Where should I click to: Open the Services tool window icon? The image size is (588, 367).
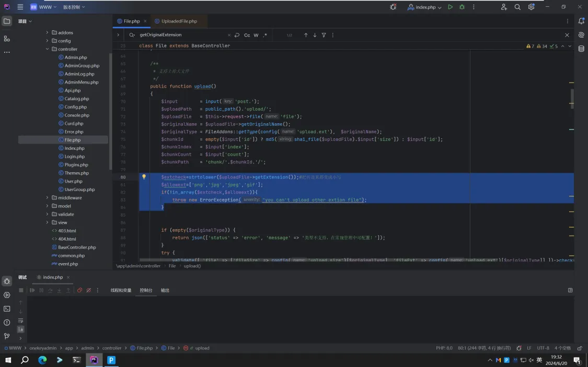click(7, 295)
